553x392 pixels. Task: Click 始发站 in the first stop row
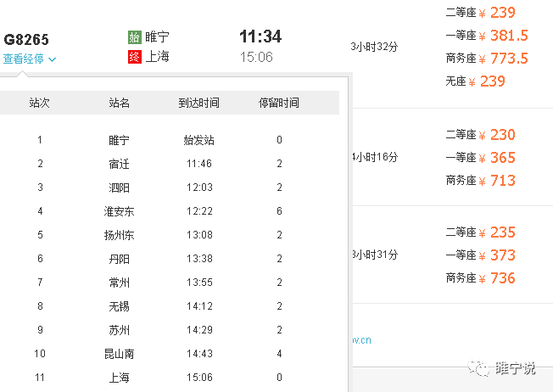[x=199, y=140]
